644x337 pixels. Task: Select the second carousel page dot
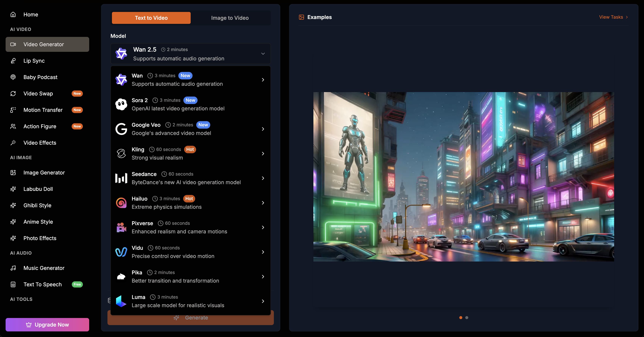click(x=467, y=317)
